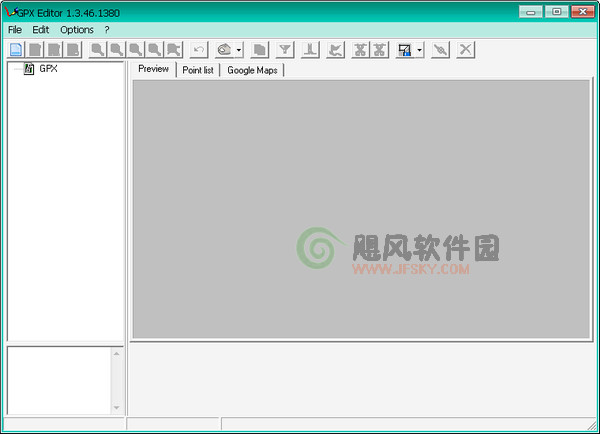Select the GPX root tree node
600x434 pixels.
(x=48, y=69)
